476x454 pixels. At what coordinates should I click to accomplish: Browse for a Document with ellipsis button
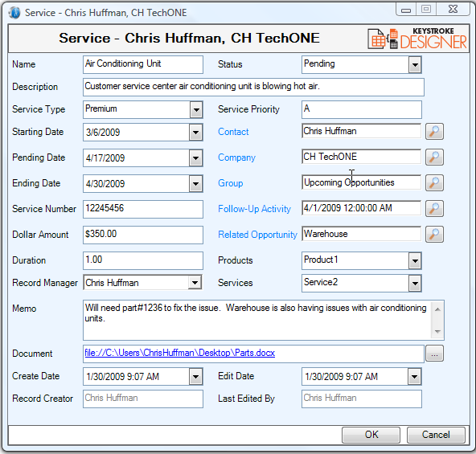tap(434, 354)
